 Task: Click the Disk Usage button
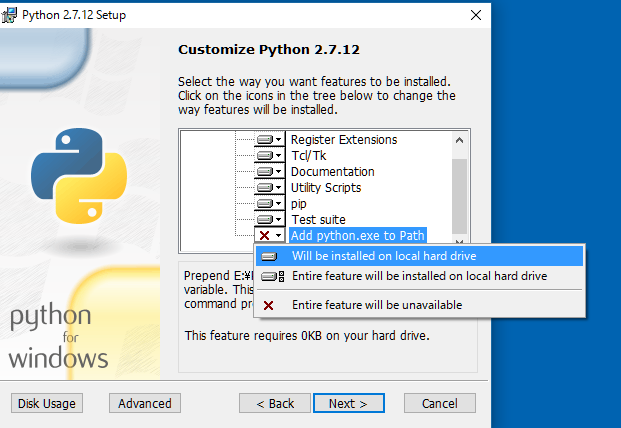pos(47,403)
